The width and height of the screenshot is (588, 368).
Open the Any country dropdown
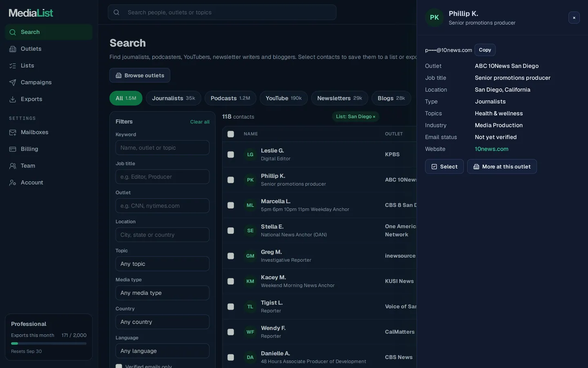pos(163,322)
